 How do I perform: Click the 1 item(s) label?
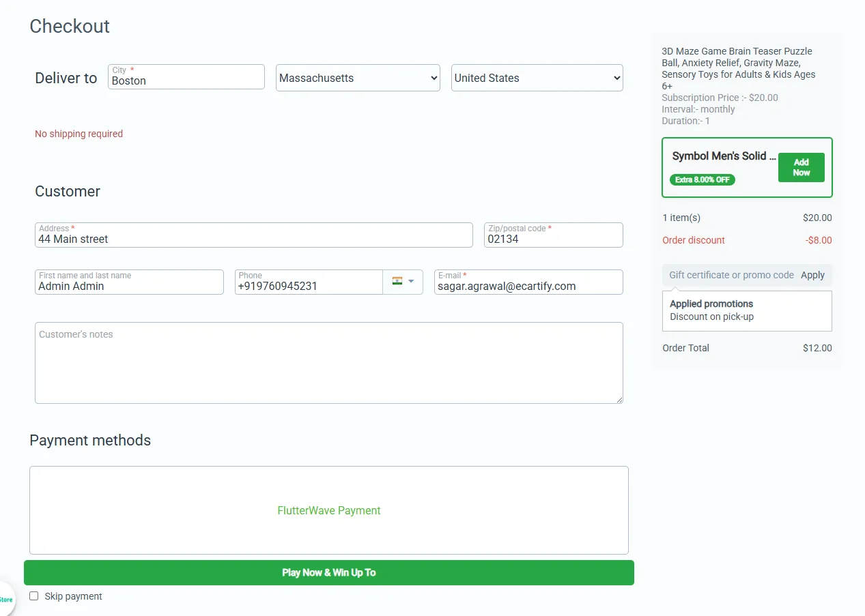point(681,218)
